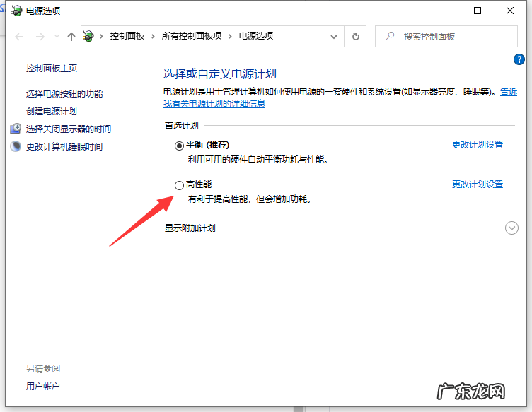The image size is (532, 412).
Task: Click the sleep moon icon
Action: point(16,146)
